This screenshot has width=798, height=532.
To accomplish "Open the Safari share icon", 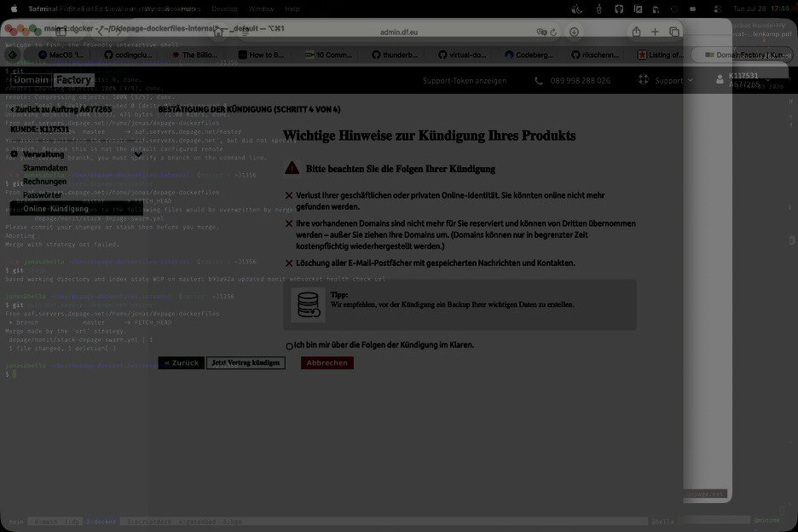I will [x=636, y=32].
